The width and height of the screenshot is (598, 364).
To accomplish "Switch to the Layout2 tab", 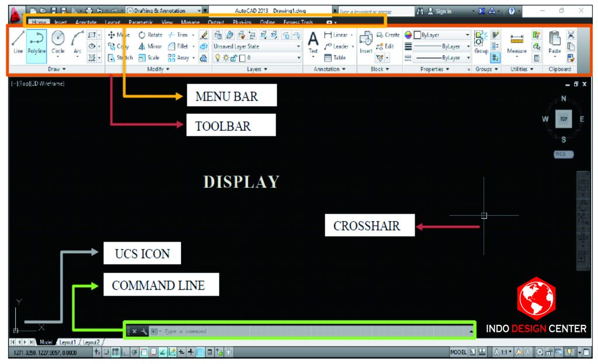I will pos(91,342).
